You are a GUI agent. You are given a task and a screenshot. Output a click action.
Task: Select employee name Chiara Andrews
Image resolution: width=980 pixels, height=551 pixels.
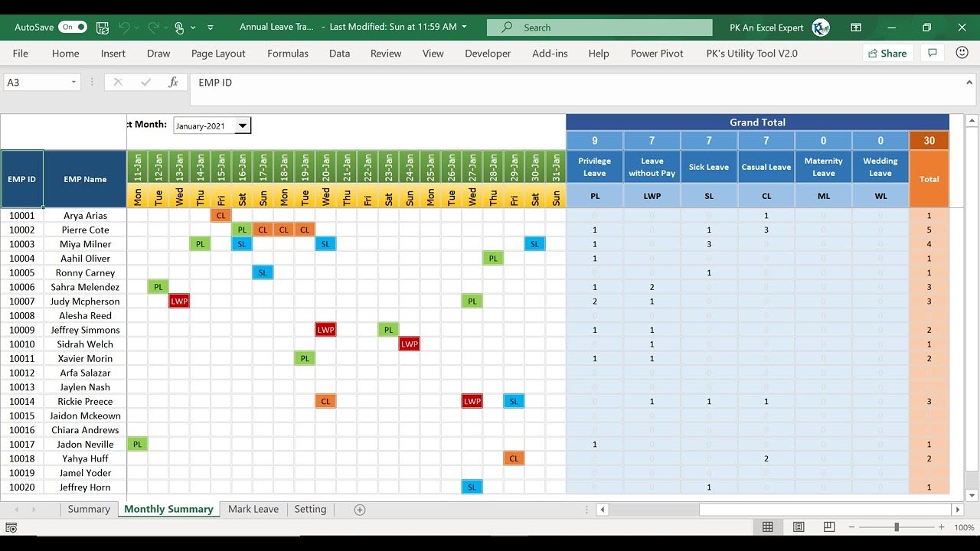(85, 430)
